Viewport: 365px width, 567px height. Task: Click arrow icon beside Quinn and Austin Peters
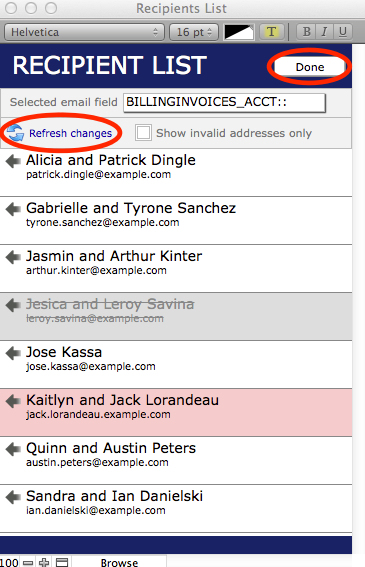coord(13,449)
